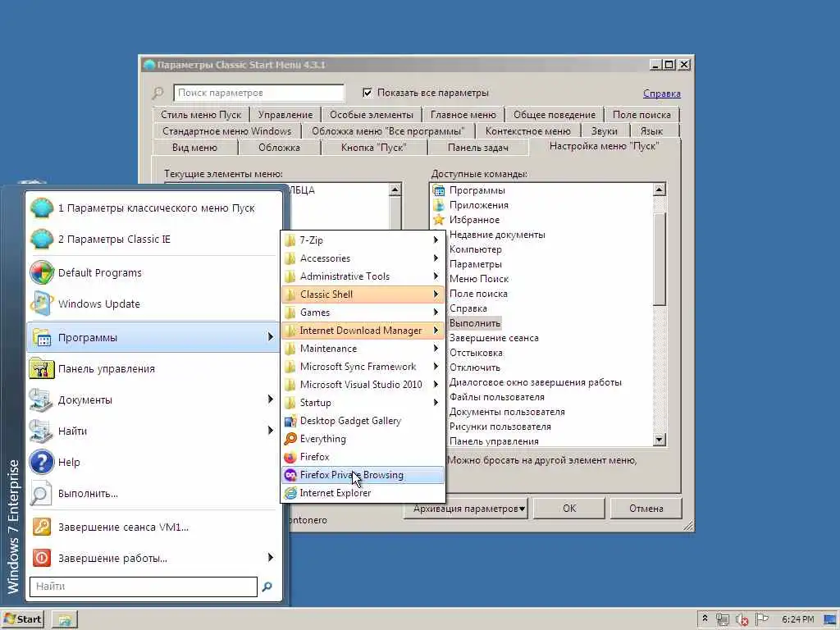Click the Избранное star icon in commands list

tap(439, 220)
